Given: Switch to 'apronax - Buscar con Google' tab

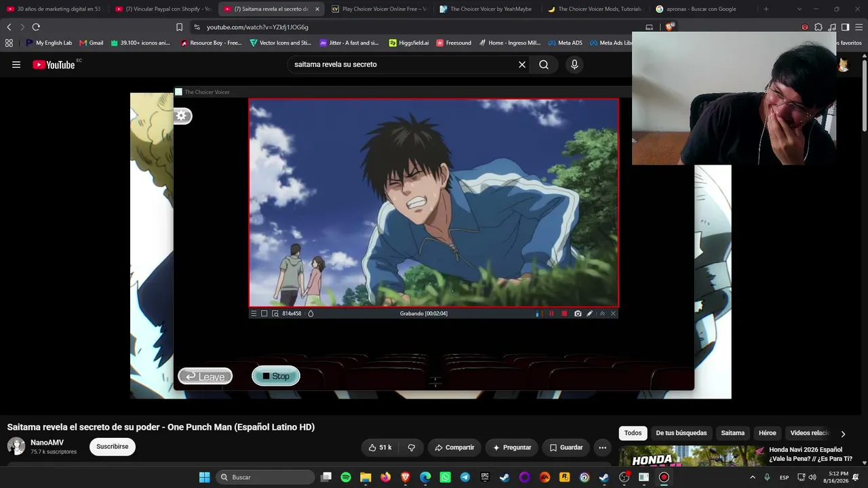Looking at the screenshot, I should (x=703, y=9).
